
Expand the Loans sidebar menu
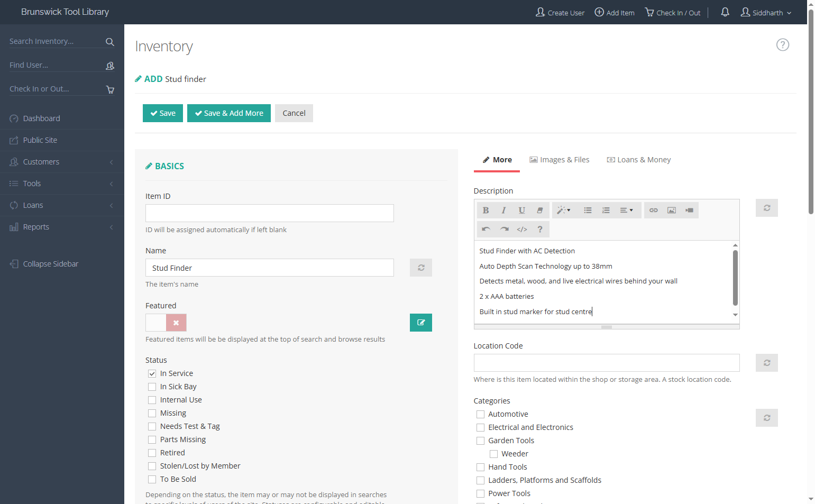click(62, 205)
